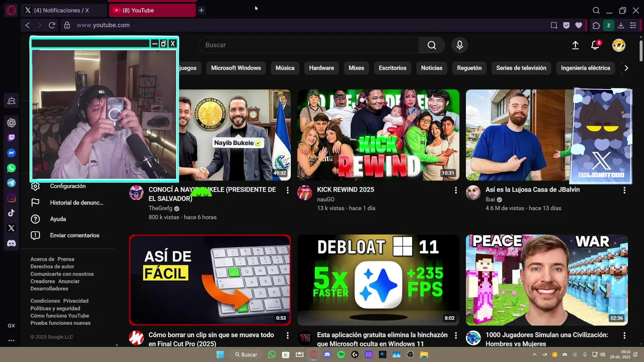644x362 pixels.
Task: Open the Prueba funciones nuevas link
Action: pos(60,323)
